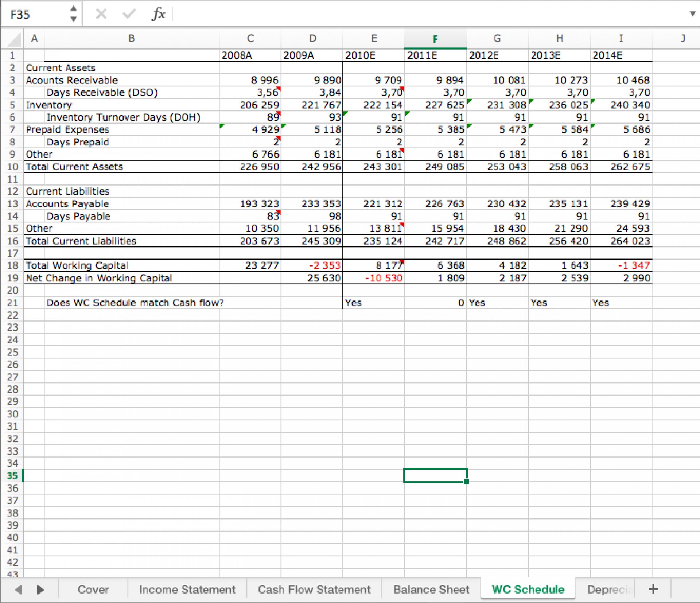Click the value 4 929 prepaid cell
700x603 pixels.
pyautogui.click(x=250, y=130)
